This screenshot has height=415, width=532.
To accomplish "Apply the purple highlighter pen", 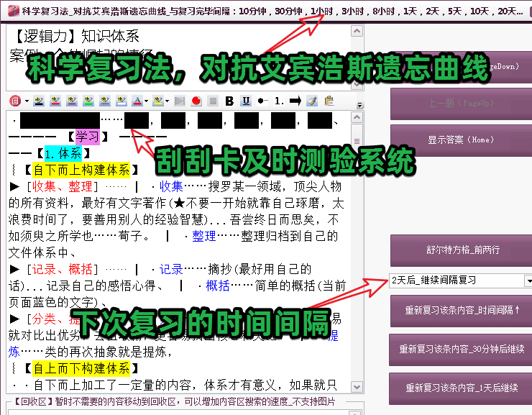I will pyautogui.click(x=72, y=101).
